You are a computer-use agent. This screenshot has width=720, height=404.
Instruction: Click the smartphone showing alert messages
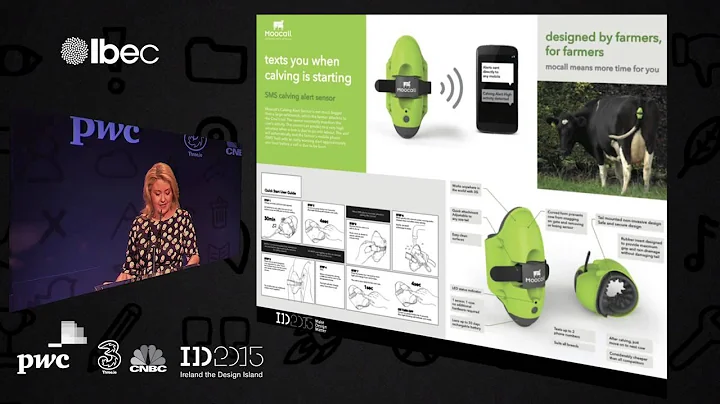[x=496, y=89]
